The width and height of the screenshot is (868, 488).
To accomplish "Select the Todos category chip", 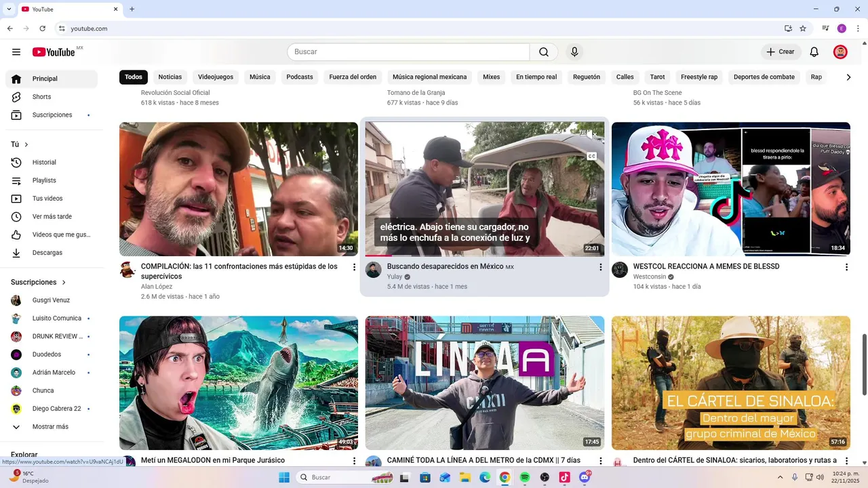I will [134, 77].
